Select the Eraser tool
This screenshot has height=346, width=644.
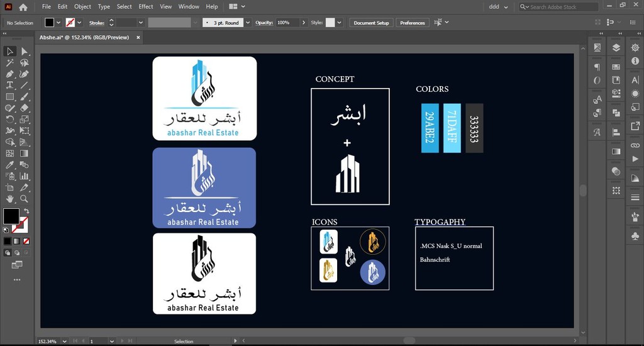[x=25, y=108]
